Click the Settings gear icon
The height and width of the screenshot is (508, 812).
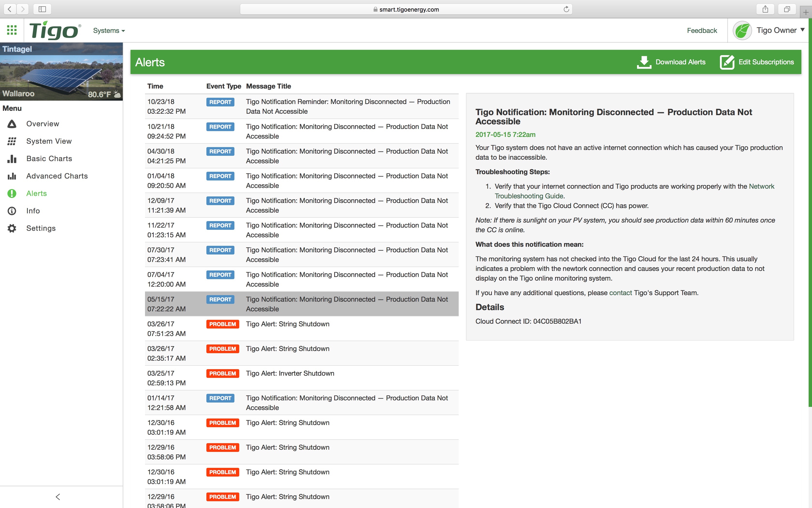(x=12, y=228)
